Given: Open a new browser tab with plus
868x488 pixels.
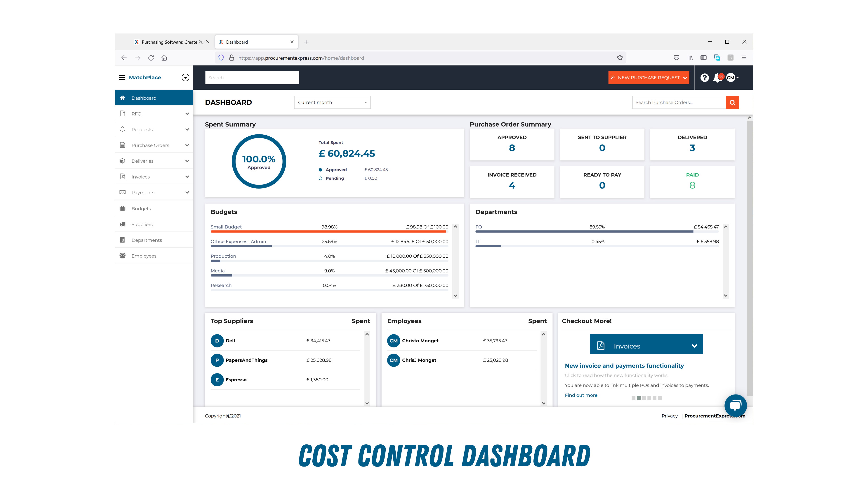Looking at the screenshot, I should pos(306,42).
